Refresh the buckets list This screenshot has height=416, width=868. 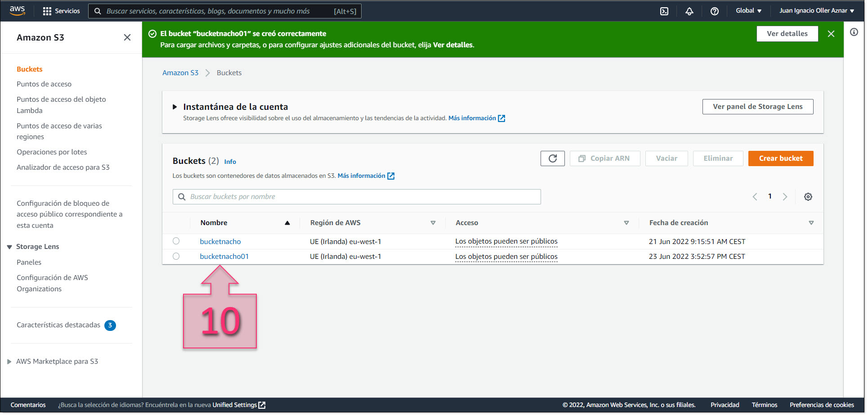pos(552,158)
